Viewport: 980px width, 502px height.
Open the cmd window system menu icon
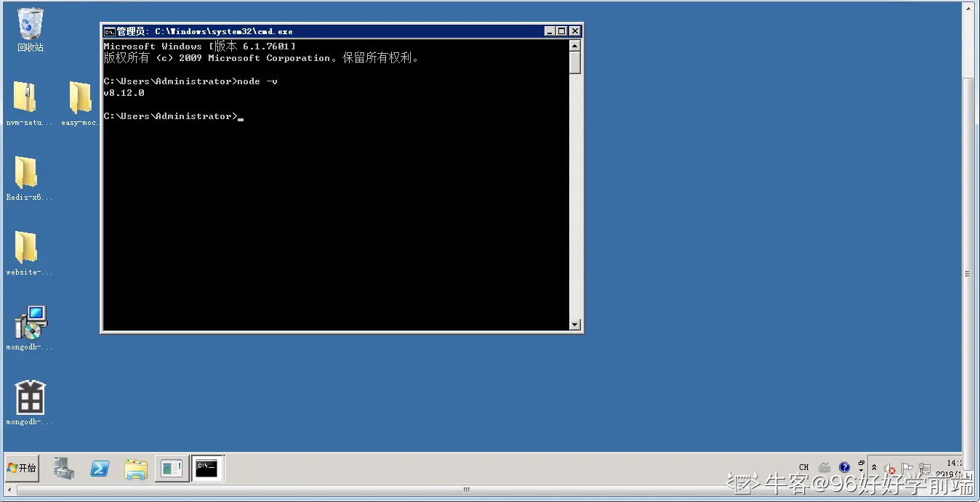109,31
